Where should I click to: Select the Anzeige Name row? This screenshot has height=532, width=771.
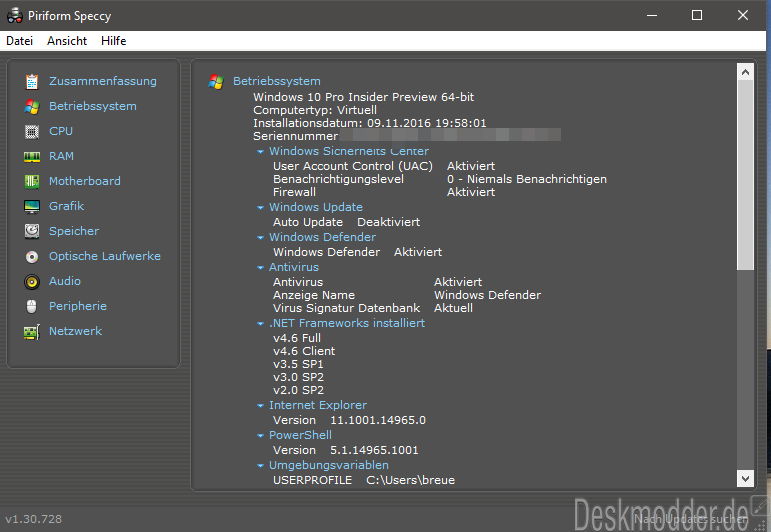[x=407, y=295]
